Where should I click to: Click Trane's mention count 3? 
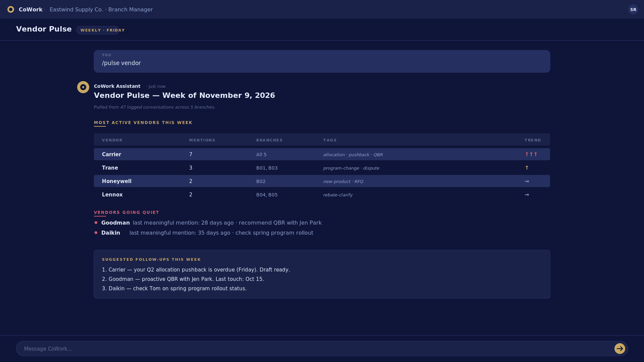[191, 168]
